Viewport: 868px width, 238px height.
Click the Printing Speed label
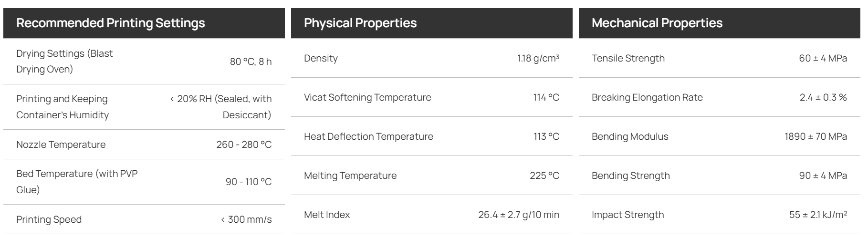pos(49,219)
